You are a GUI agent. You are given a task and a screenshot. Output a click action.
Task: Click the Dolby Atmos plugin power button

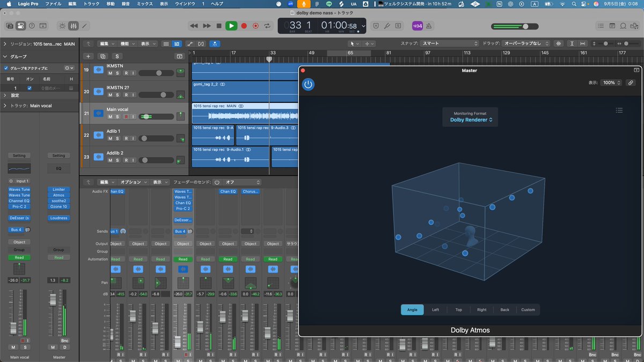(308, 84)
